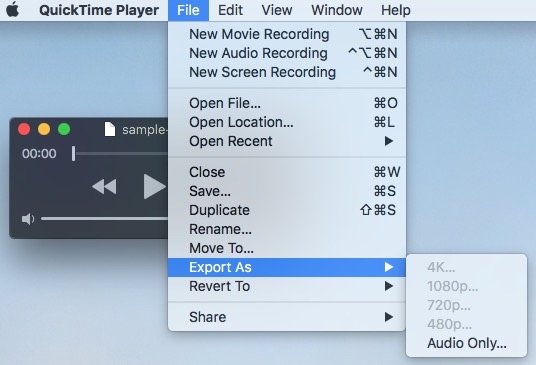Screen dimensions: 536x365
Task: Open the Apple menu
Action: [x=13, y=10]
